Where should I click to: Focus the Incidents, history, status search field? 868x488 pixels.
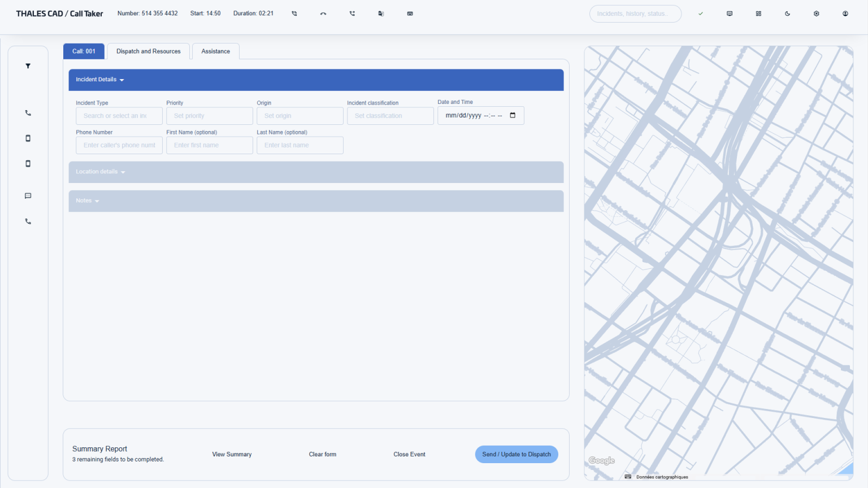coord(635,14)
